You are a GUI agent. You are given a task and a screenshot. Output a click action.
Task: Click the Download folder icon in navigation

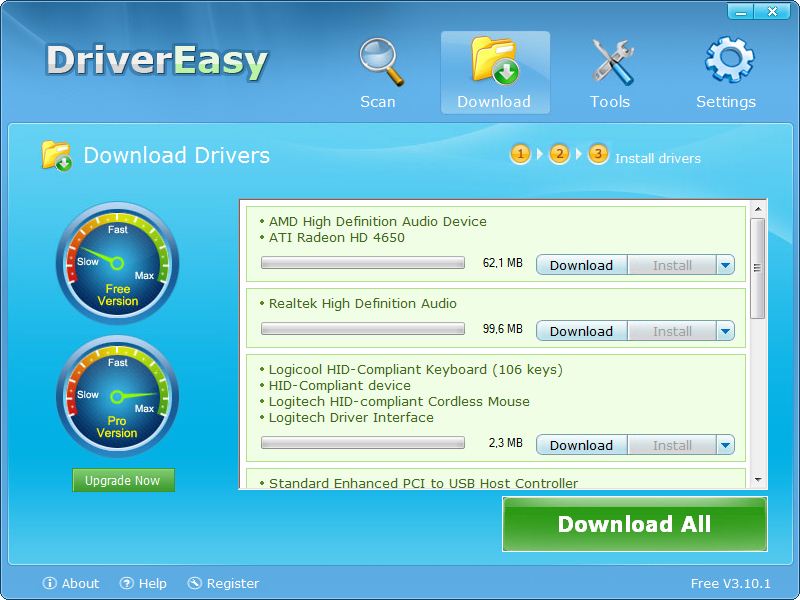tap(494, 60)
